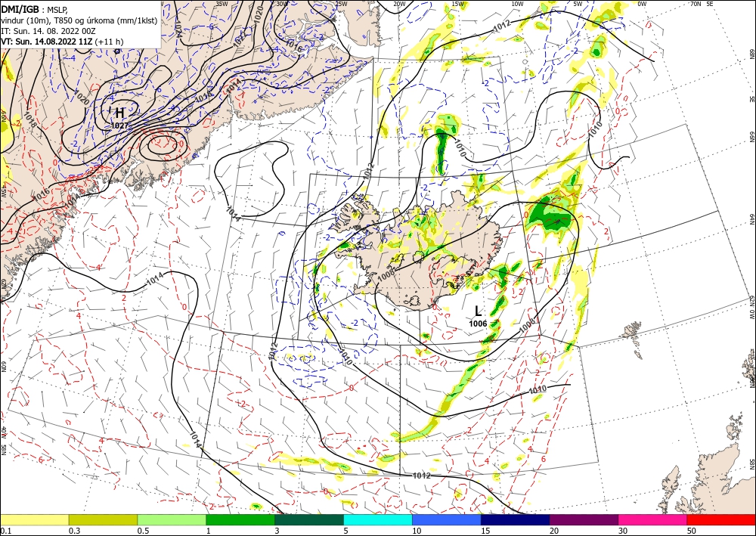Click the "10W" longitude label
The height and width of the screenshot is (536, 756).
point(517,3)
